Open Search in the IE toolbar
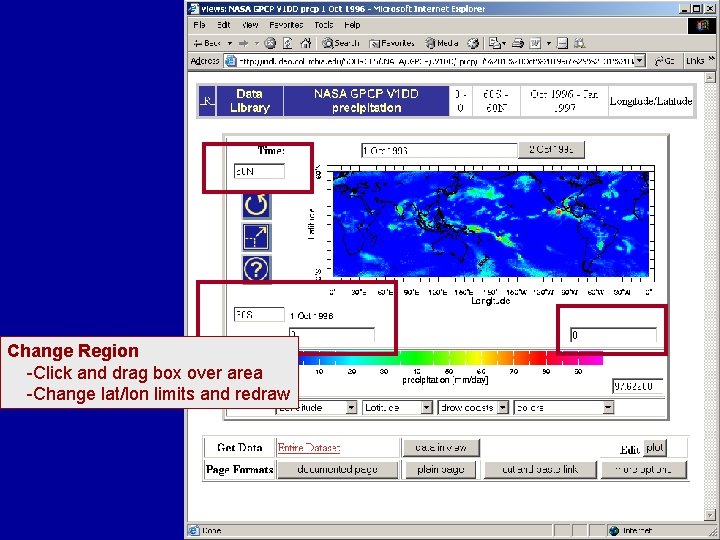This screenshot has height=540, width=720. click(341, 43)
